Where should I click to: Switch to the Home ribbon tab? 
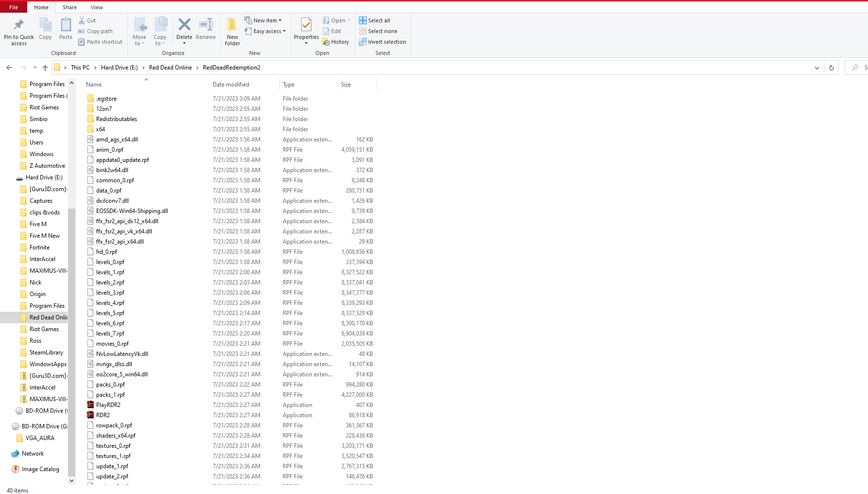[41, 7]
